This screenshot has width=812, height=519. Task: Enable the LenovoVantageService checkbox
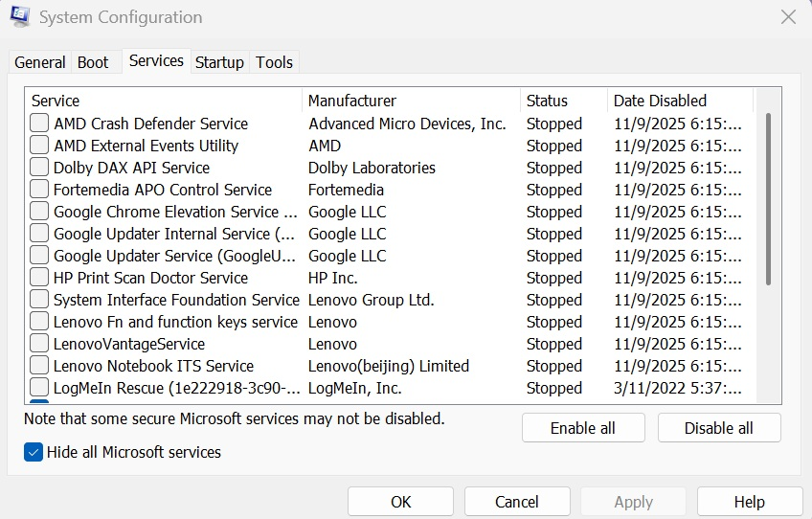pyautogui.click(x=39, y=344)
